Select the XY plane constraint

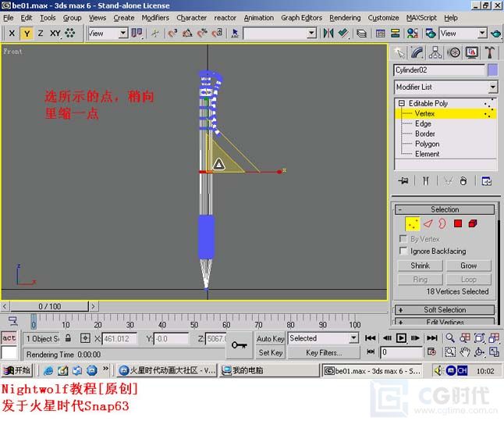coord(55,33)
